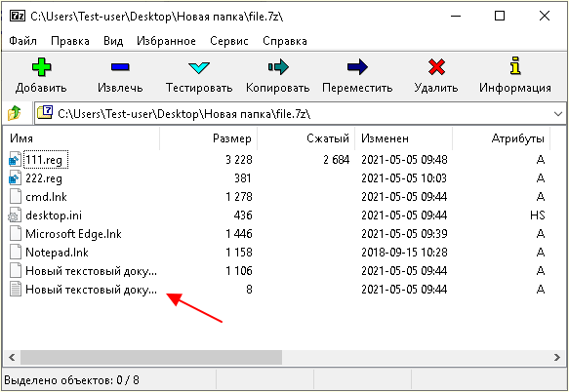The image size is (569, 392).
Task: Open the Избранное menu
Action: tap(166, 41)
